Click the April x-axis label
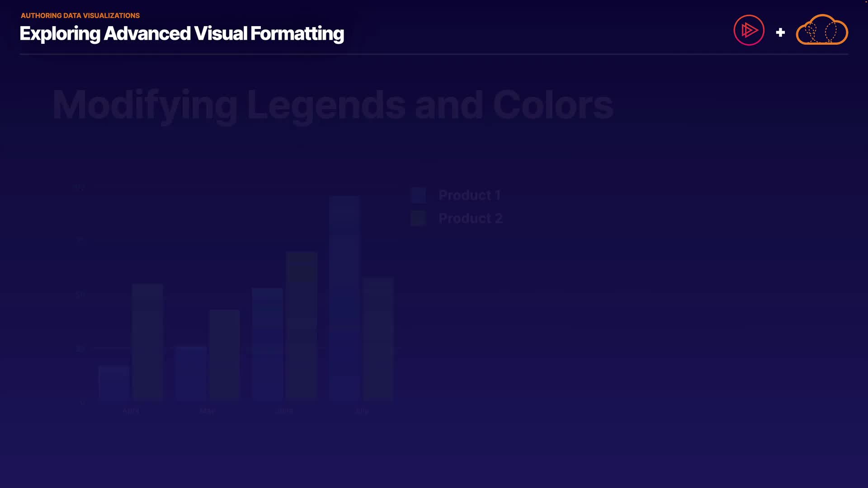The width and height of the screenshot is (868, 488). [131, 411]
